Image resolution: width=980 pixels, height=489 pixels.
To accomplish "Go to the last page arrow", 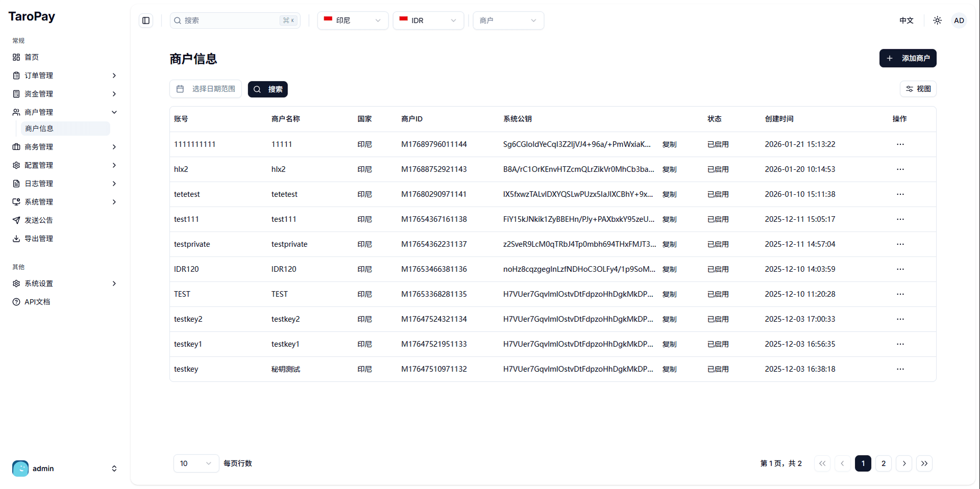I will pyautogui.click(x=924, y=464).
